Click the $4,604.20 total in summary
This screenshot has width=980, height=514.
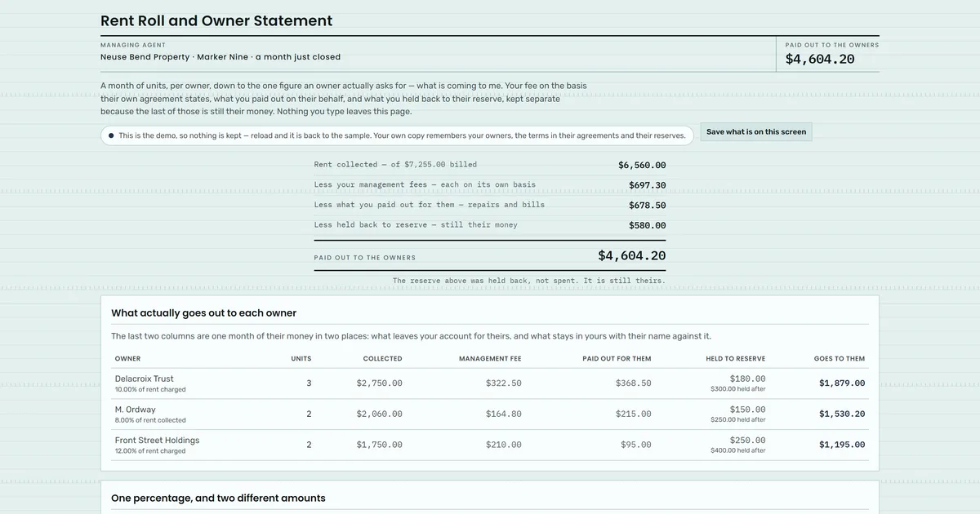point(632,255)
